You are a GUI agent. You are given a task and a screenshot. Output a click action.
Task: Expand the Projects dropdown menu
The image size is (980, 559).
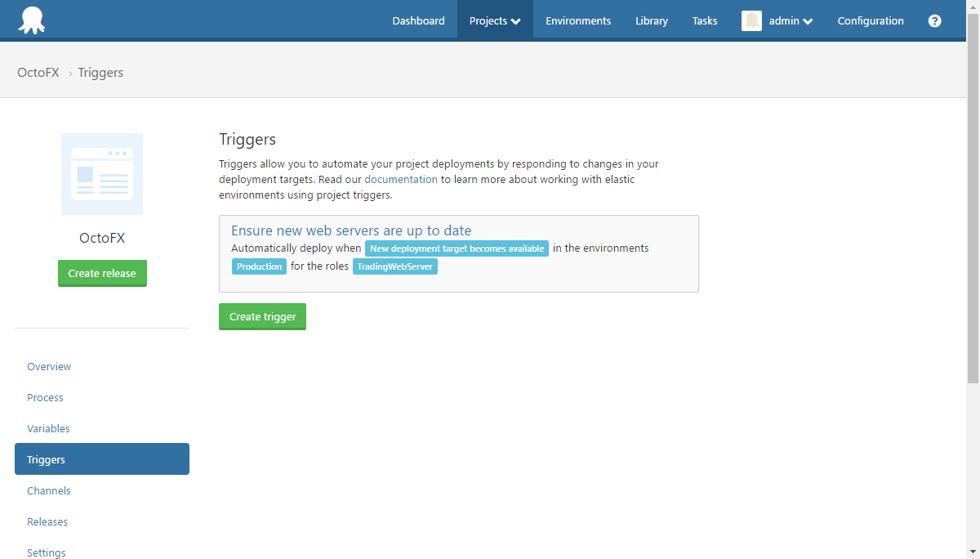click(x=494, y=20)
